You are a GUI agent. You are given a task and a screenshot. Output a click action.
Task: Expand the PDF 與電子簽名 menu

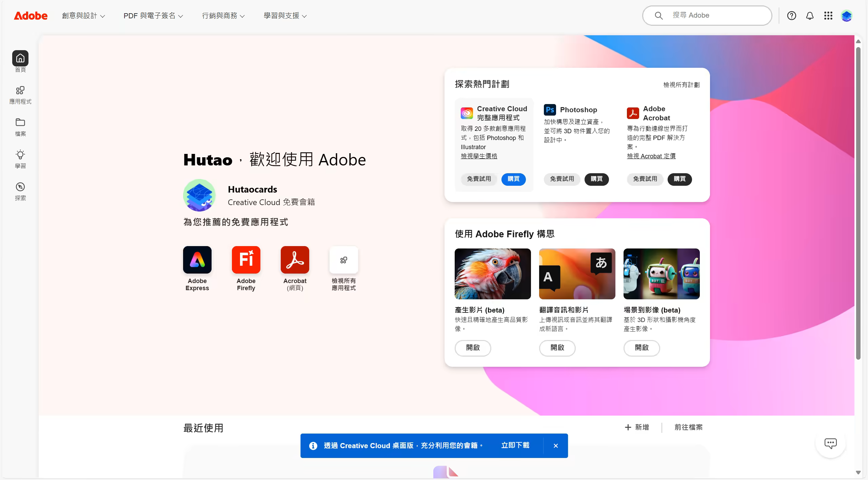point(153,16)
